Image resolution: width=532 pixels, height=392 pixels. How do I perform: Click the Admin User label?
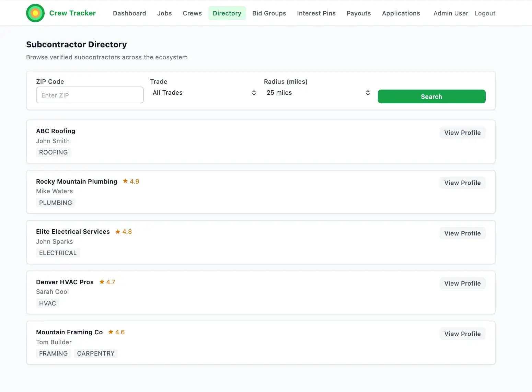pos(451,13)
